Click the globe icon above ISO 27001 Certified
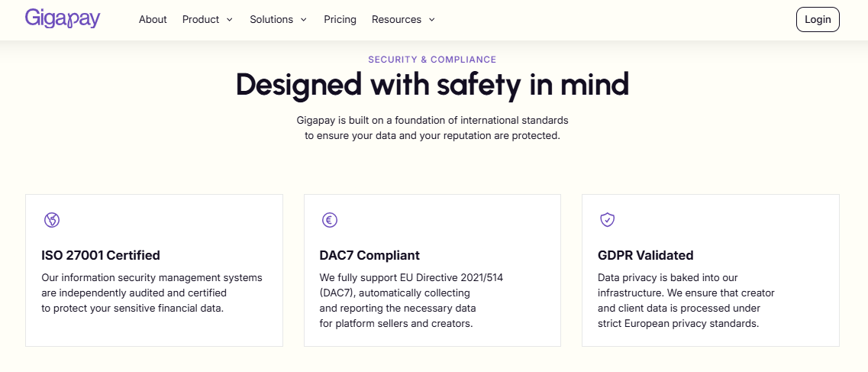Screen dimensions: 868x372 [x=52, y=220]
